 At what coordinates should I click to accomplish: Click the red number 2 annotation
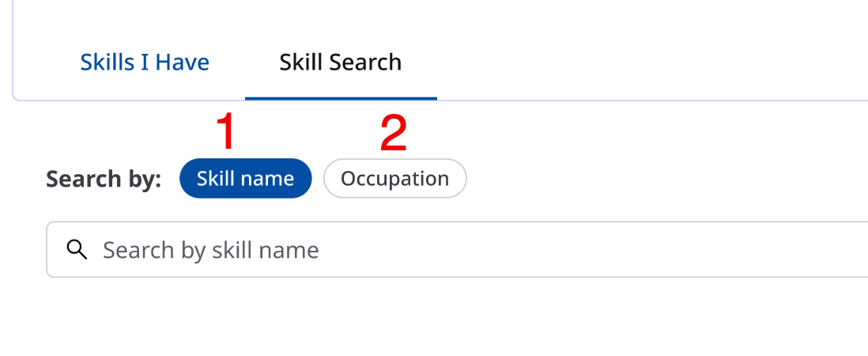coord(394,133)
